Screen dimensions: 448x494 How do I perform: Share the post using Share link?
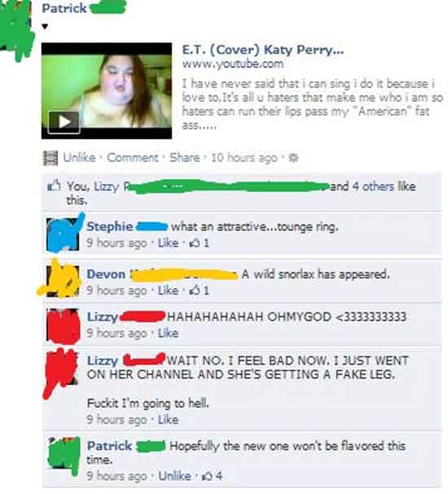pyautogui.click(x=185, y=158)
